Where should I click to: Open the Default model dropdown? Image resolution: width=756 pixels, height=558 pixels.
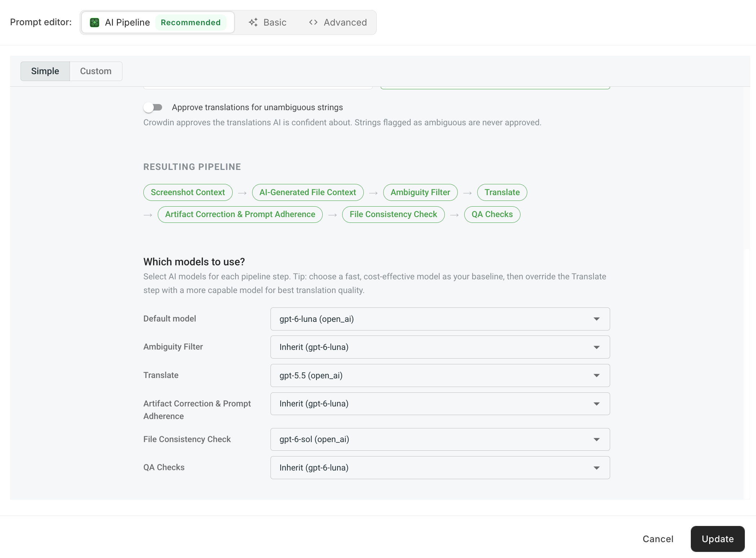coord(440,319)
